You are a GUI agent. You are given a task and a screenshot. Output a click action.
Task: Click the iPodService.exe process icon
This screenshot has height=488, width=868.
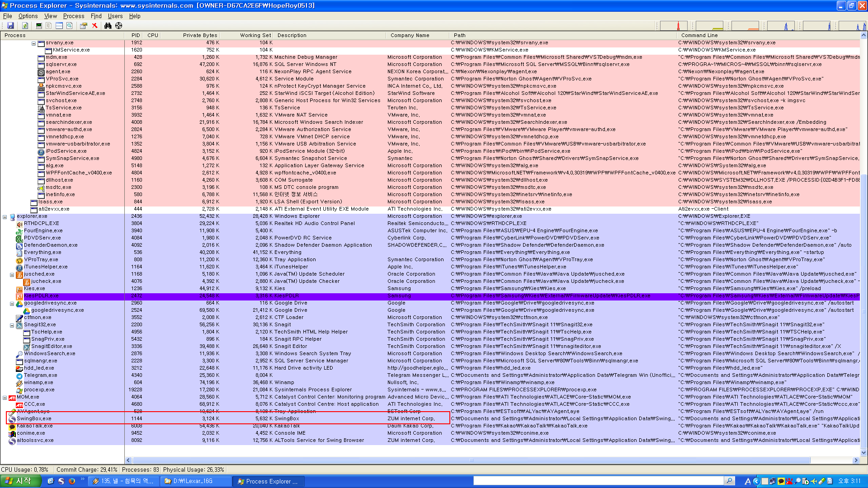(41, 151)
